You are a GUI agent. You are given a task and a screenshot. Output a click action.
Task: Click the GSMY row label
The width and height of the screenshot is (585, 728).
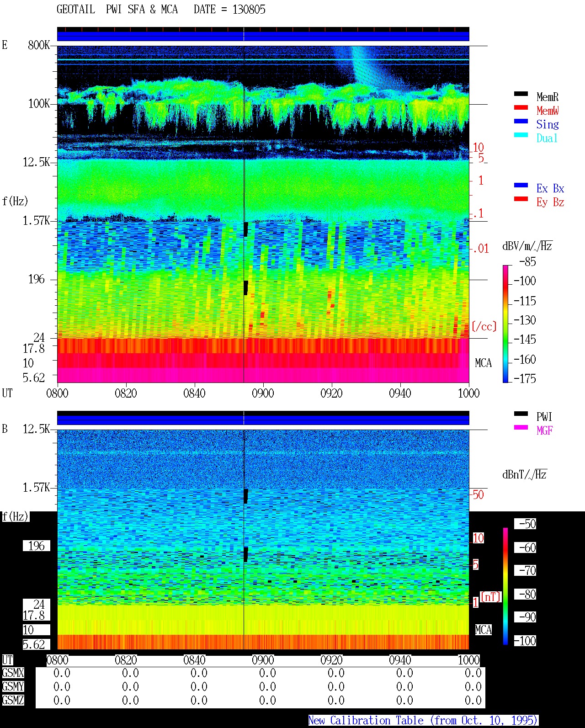[x=13, y=686]
